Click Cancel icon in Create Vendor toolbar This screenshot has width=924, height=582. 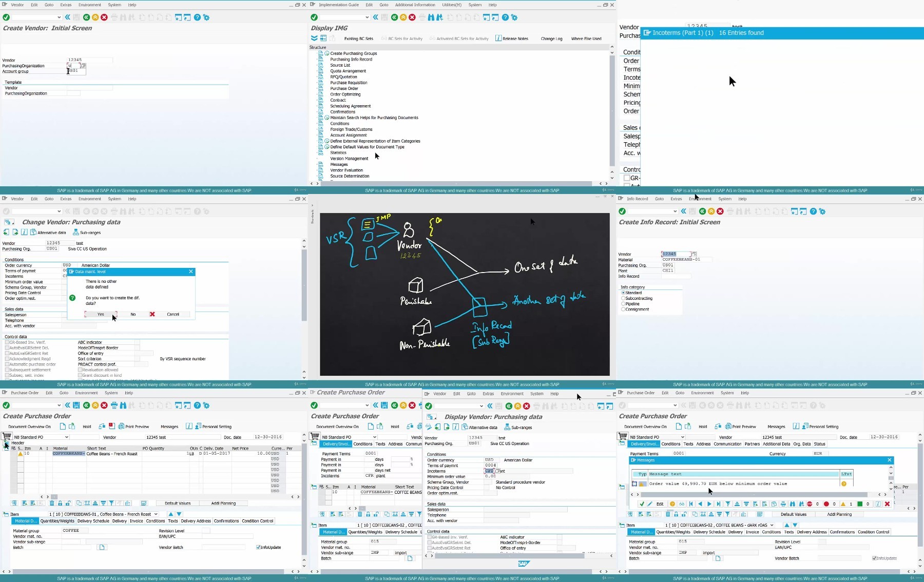104,17
